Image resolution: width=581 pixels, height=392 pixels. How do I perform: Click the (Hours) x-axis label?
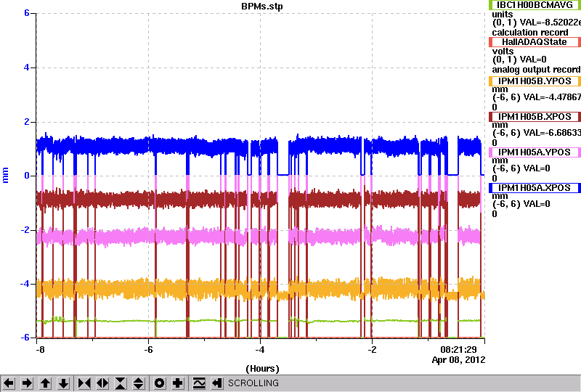tap(262, 369)
